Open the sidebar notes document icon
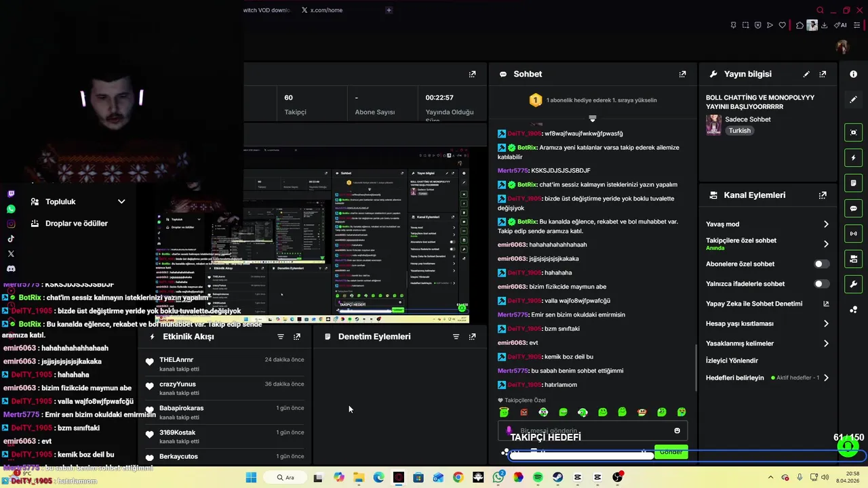Image resolution: width=868 pixels, height=488 pixels. click(854, 183)
